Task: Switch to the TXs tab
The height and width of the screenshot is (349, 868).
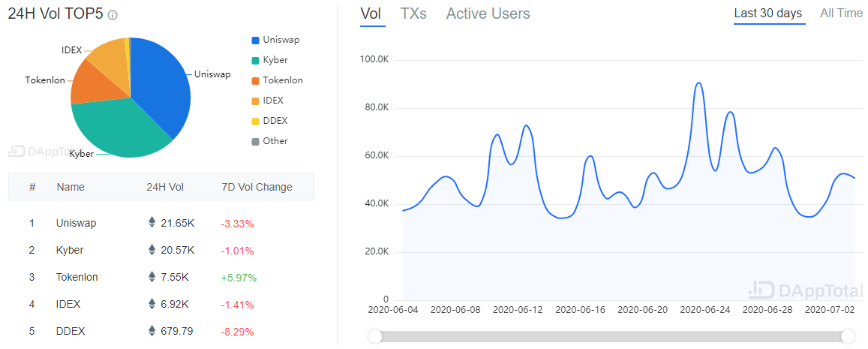Action: click(x=413, y=14)
